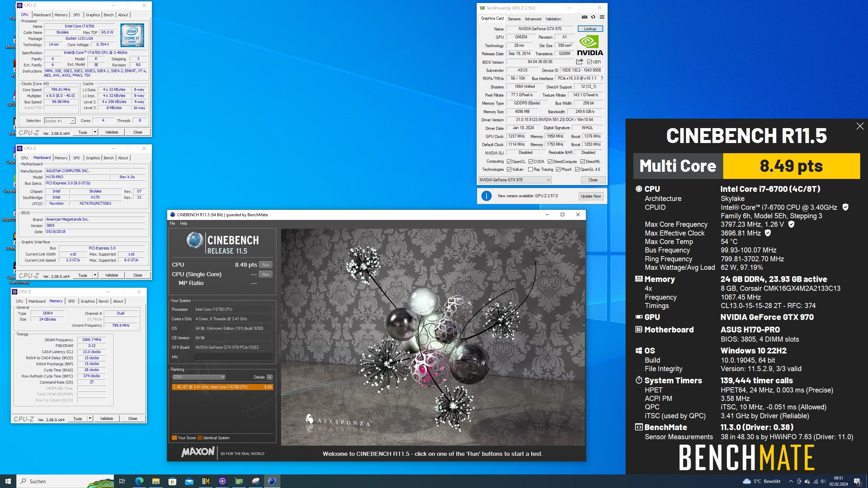
Task: Click the blue info icon in GPU-Z update notice
Action: [x=487, y=196]
